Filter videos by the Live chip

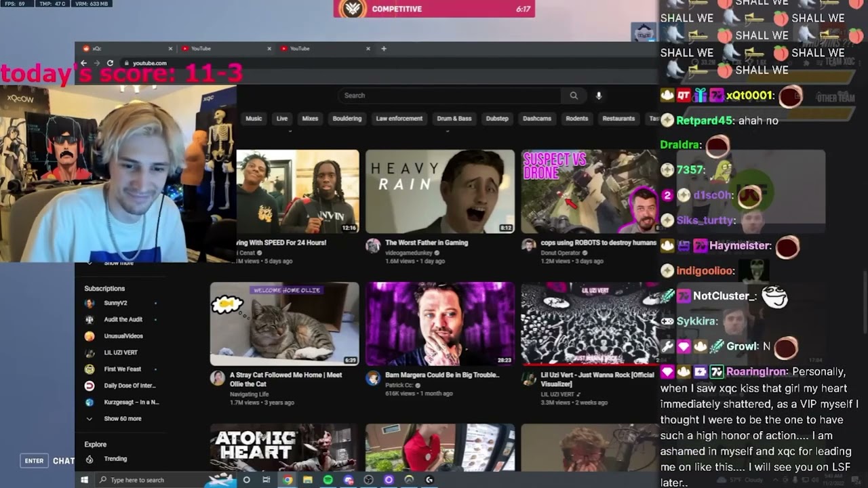[282, 119]
